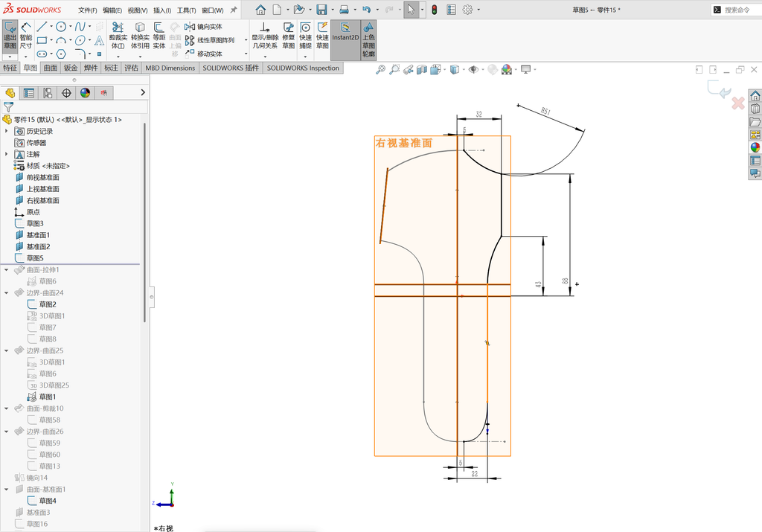This screenshot has height=532, width=762.
Task: Select the Sketch Fillet tool
Action: tap(80, 54)
